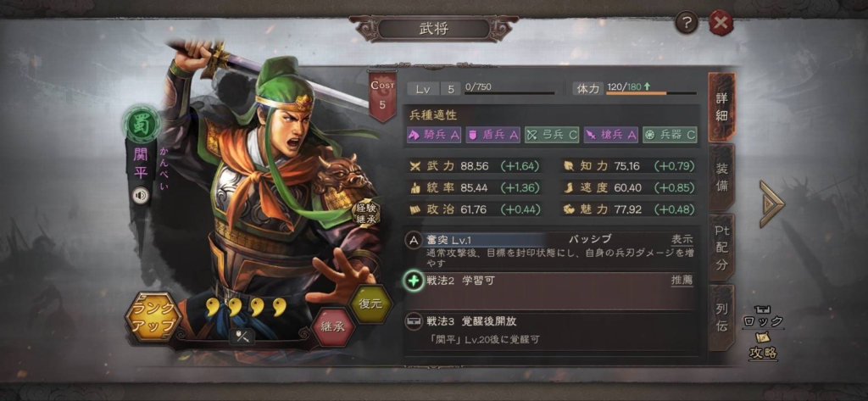Select the 兵器 C troop aptitude icon
868x401 pixels.
coord(670,135)
